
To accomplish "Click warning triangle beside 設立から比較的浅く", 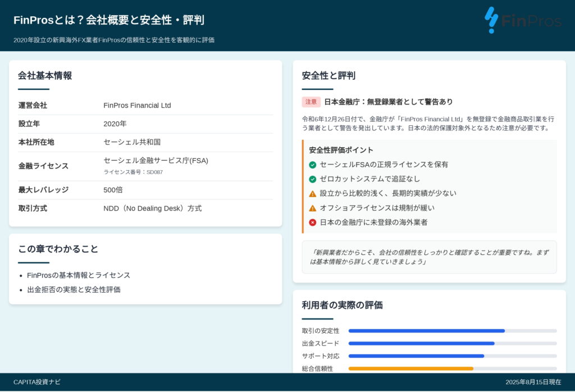I will click(x=312, y=194).
